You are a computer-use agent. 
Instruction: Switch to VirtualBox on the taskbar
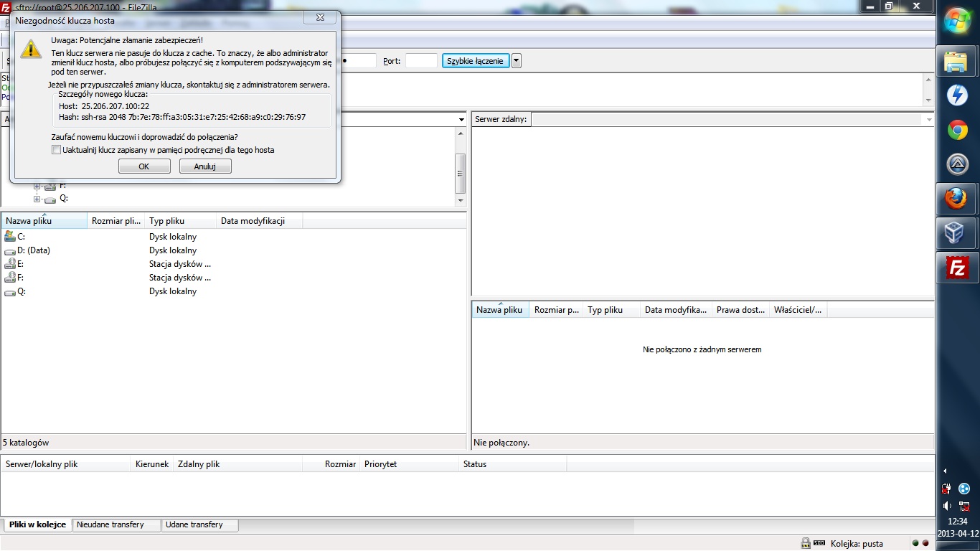(x=957, y=233)
